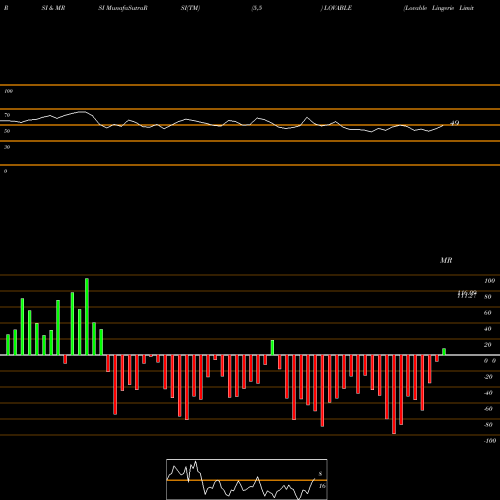
Task: Click the MR axis label -20
Action: [488, 377]
